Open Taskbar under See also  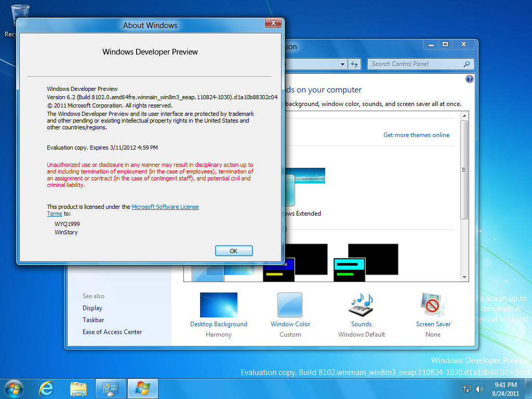click(x=94, y=320)
